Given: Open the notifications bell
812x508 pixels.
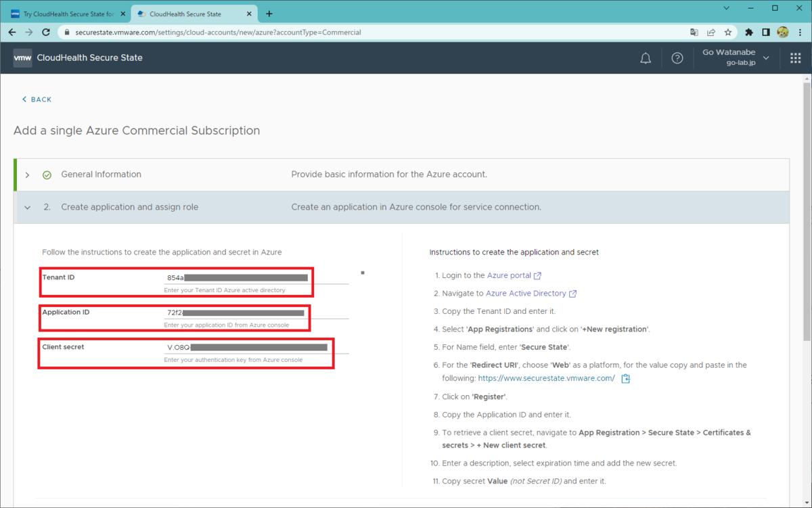Looking at the screenshot, I should pyautogui.click(x=646, y=58).
